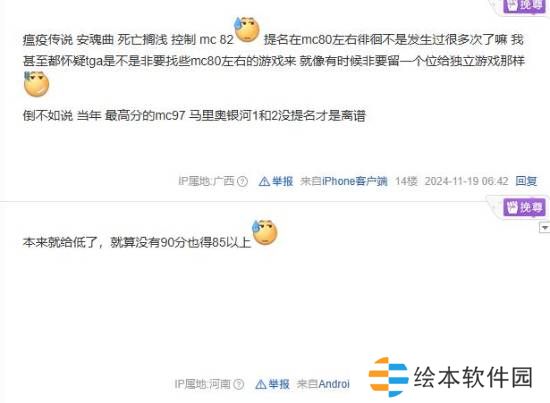Image resolution: width=550 pixels, height=403 pixels.
Task: Click the 14楼 floor number label
Action: (407, 181)
